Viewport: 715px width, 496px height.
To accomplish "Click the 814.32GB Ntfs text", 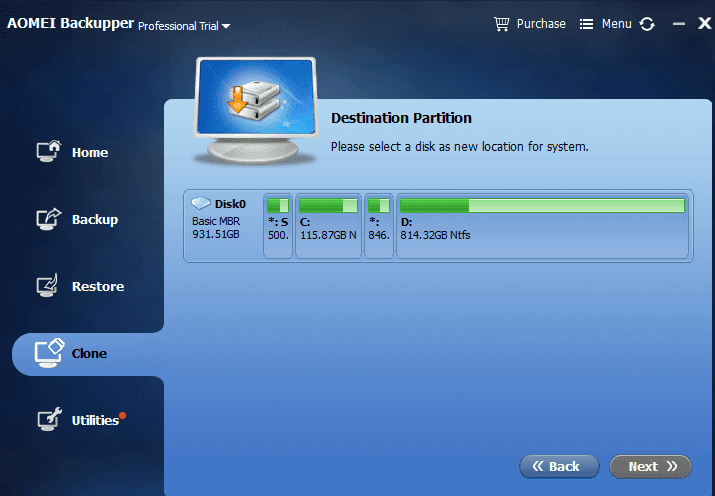I will 435,235.
